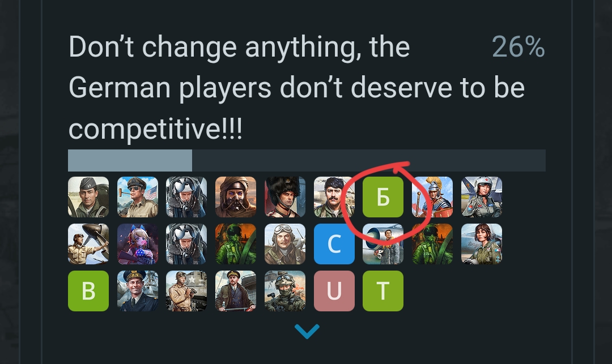
Task: Click the green B letter avatar
Action: (88, 291)
